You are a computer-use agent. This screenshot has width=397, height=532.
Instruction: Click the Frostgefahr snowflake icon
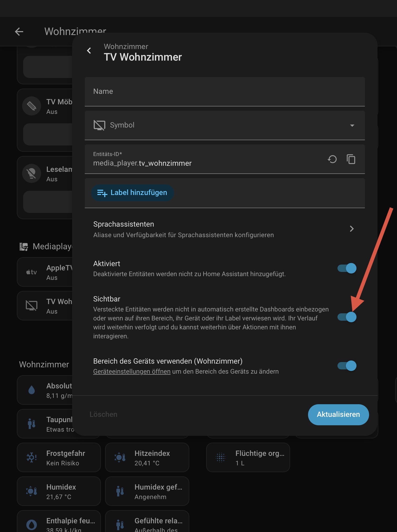click(x=32, y=457)
